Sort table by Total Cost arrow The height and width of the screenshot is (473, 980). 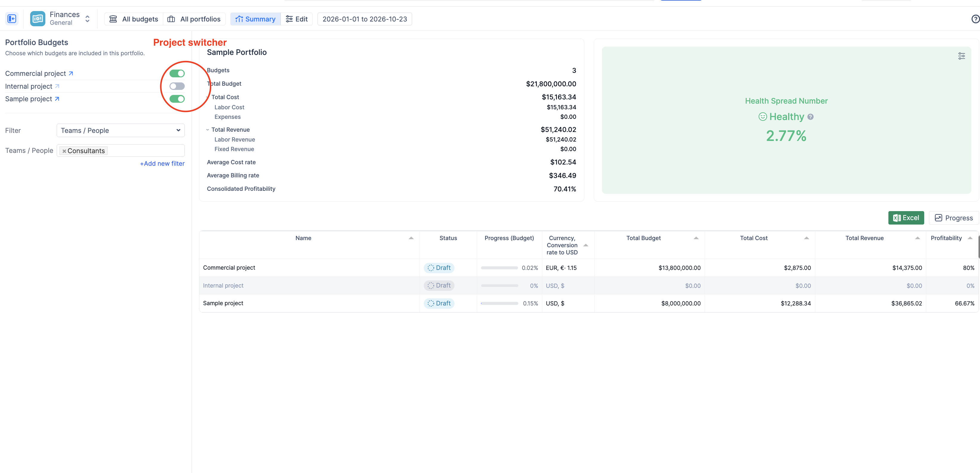coord(806,238)
